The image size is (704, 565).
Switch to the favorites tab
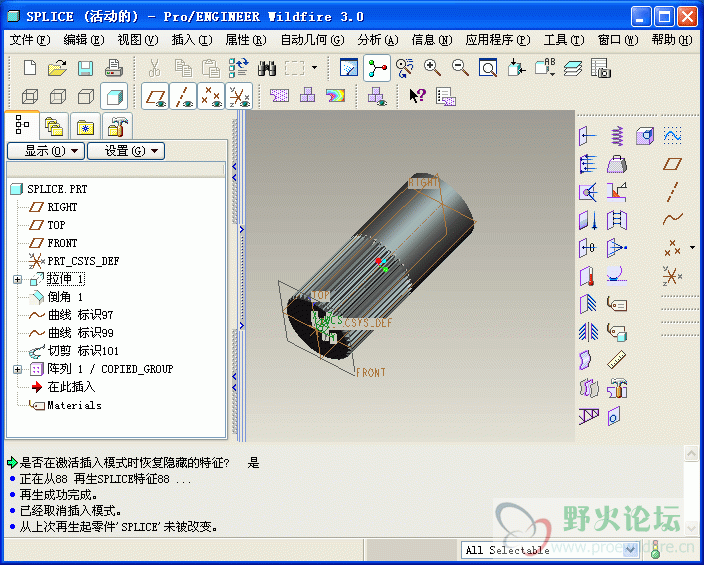pos(85,126)
